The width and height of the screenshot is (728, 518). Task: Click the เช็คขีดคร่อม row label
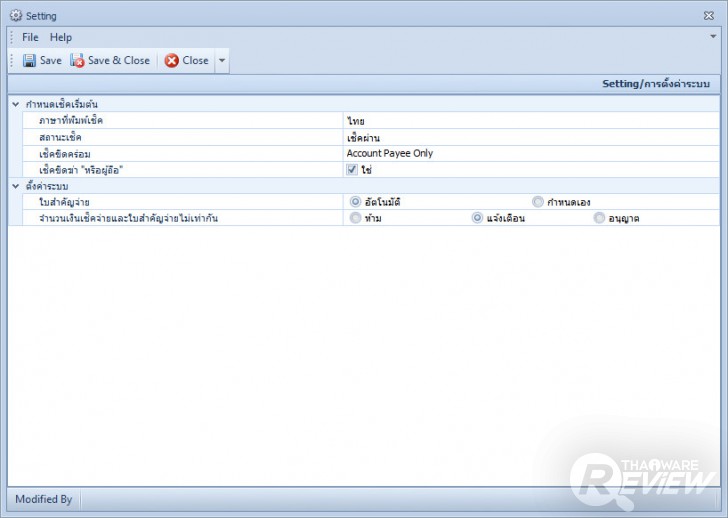(x=65, y=154)
